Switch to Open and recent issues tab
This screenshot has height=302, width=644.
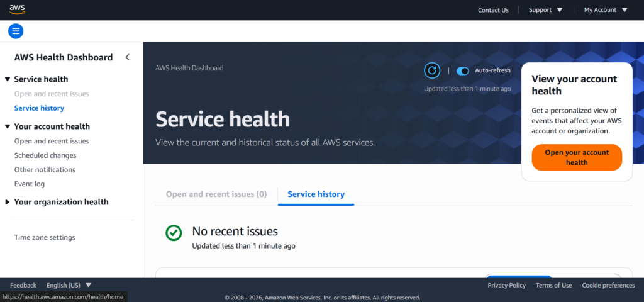(216, 194)
